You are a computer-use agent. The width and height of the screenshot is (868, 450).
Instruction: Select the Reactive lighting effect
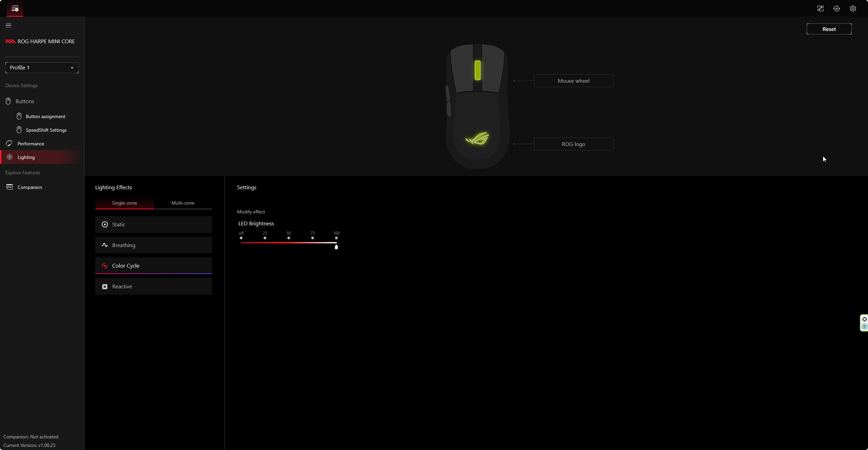[x=153, y=287]
